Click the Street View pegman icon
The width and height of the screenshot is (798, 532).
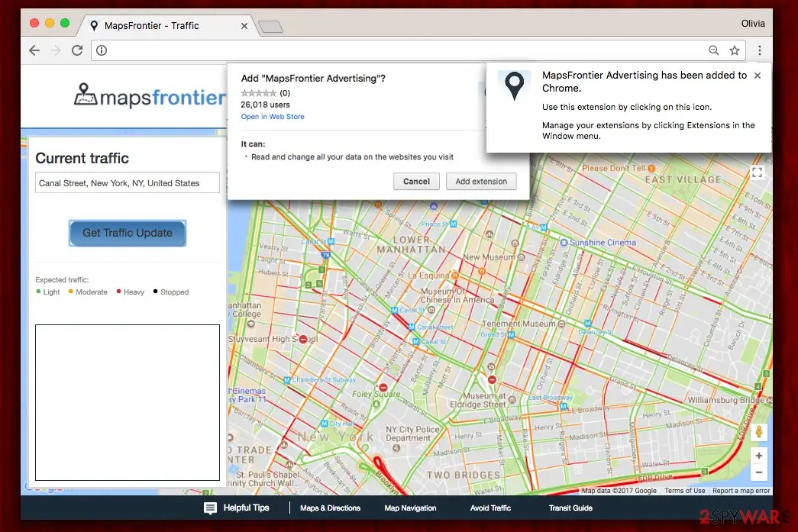coord(759,432)
